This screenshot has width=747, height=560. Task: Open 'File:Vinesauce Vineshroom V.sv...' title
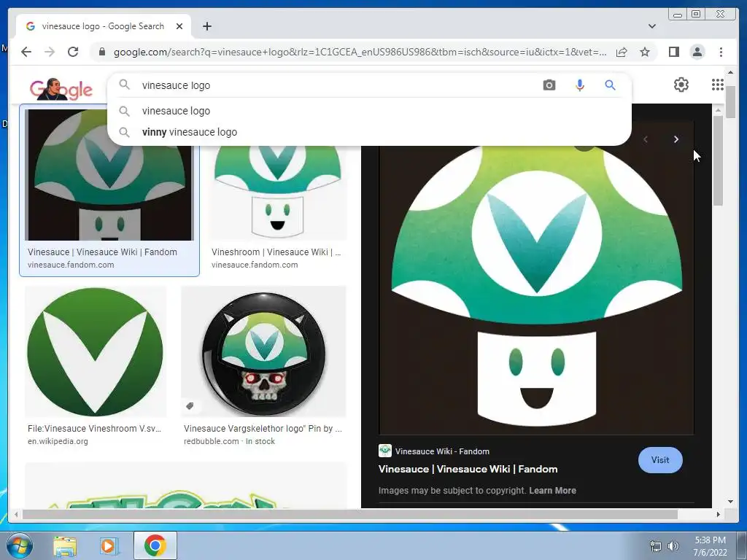94,428
